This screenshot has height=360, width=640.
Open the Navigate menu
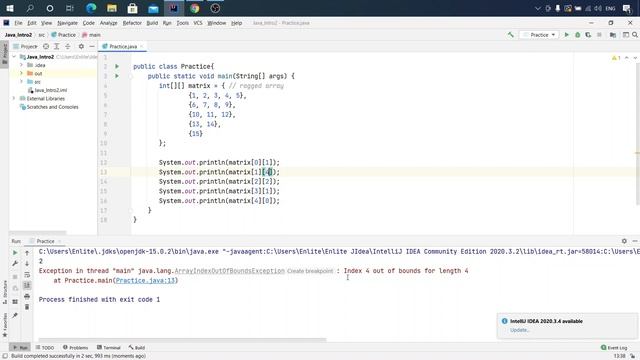point(67,23)
